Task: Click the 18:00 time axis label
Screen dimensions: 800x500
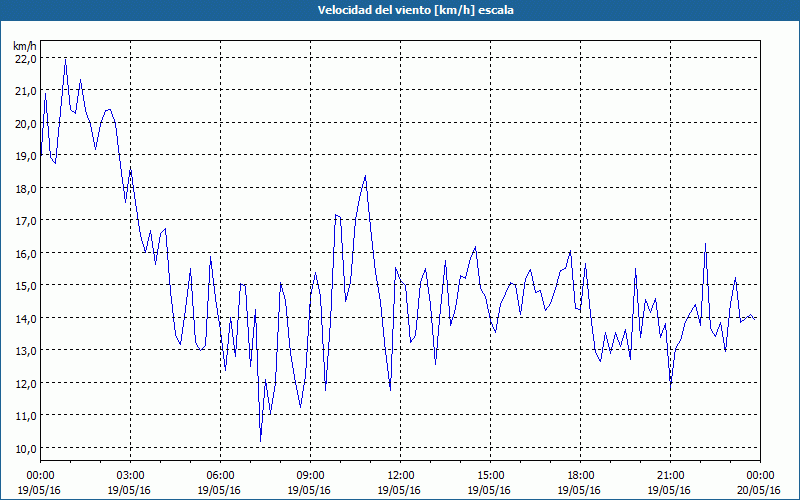Action: (581, 476)
